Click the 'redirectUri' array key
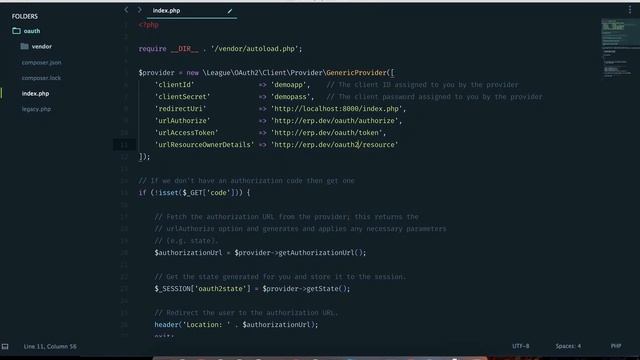This screenshot has height=360, width=640. tap(180, 109)
